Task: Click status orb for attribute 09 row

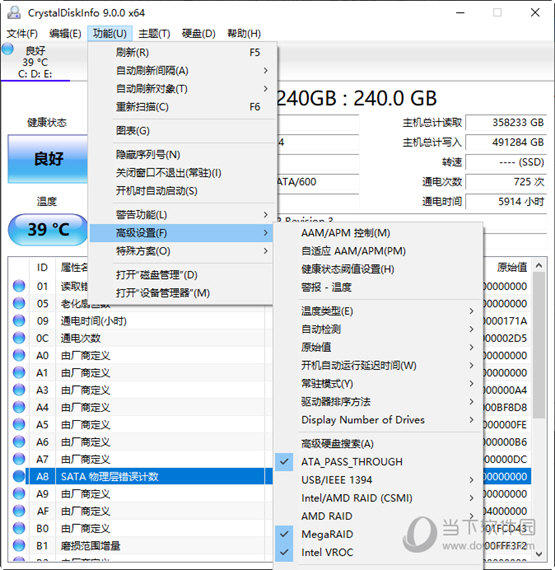Action: coord(19,321)
